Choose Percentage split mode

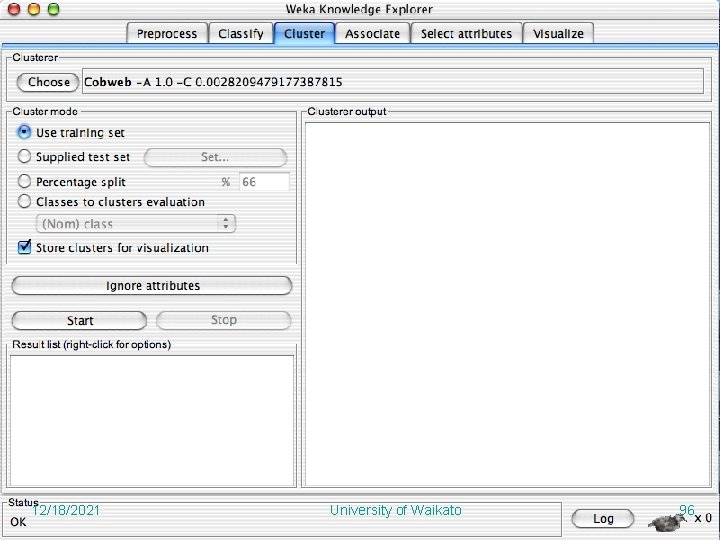click(x=24, y=181)
